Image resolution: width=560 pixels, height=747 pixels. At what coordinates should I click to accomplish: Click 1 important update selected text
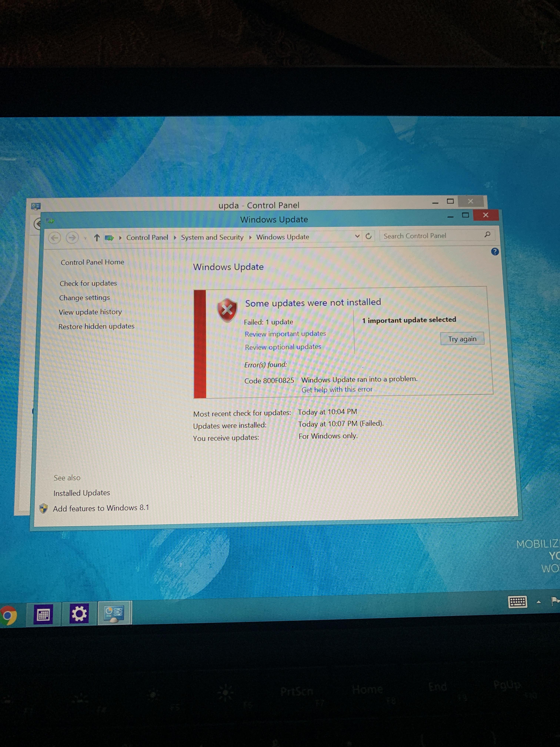409,320
